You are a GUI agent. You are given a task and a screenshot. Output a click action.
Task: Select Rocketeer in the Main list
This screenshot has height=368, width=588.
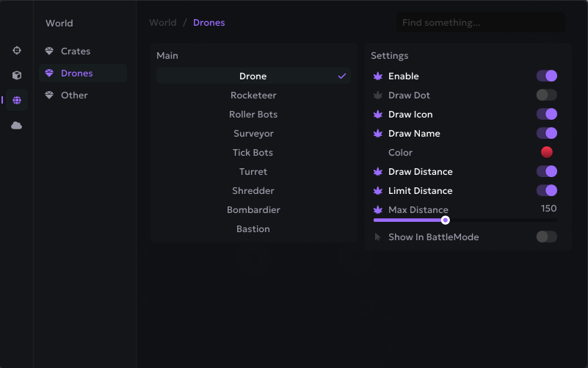tap(253, 95)
